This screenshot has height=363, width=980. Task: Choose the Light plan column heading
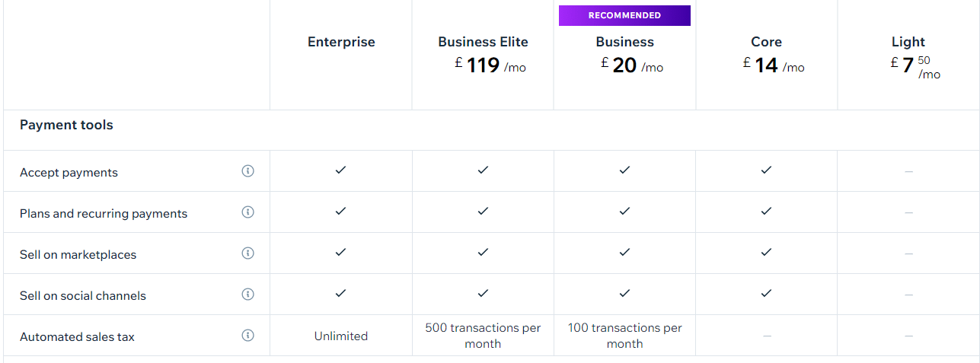tap(908, 42)
